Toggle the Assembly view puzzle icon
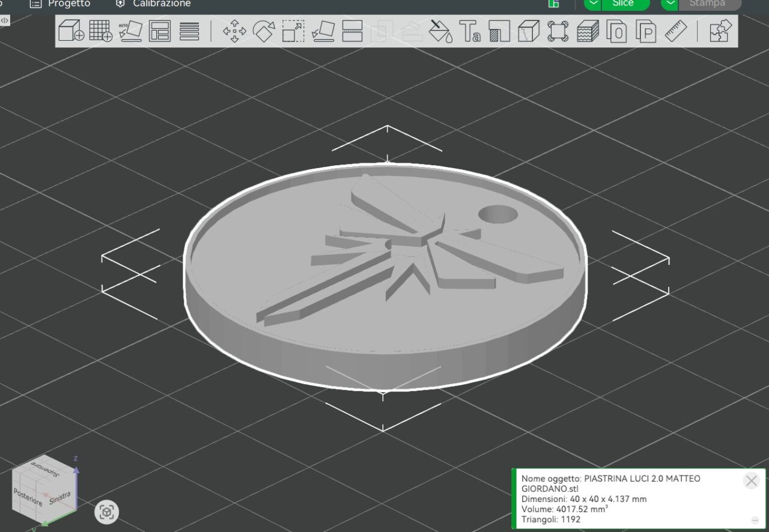 (720, 31)
